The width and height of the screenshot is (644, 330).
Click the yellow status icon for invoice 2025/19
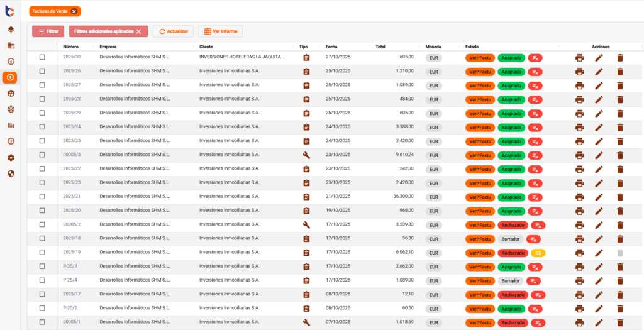[538, 253]
